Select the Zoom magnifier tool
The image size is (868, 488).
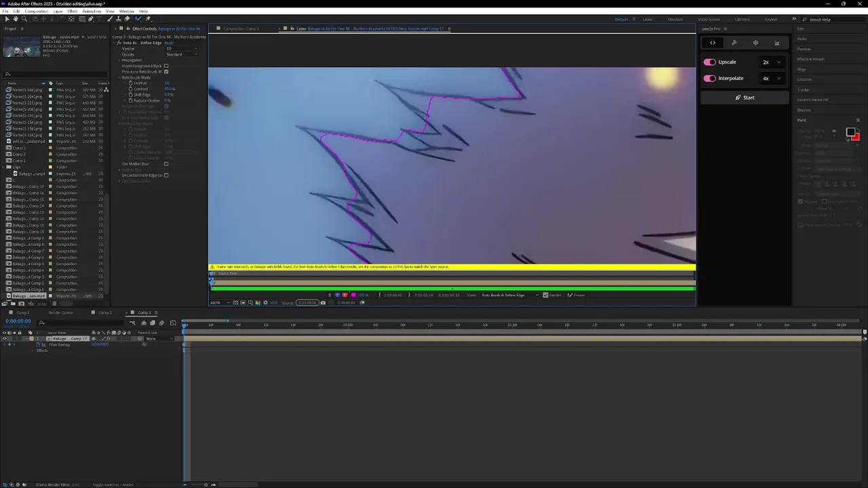point(24,19)
